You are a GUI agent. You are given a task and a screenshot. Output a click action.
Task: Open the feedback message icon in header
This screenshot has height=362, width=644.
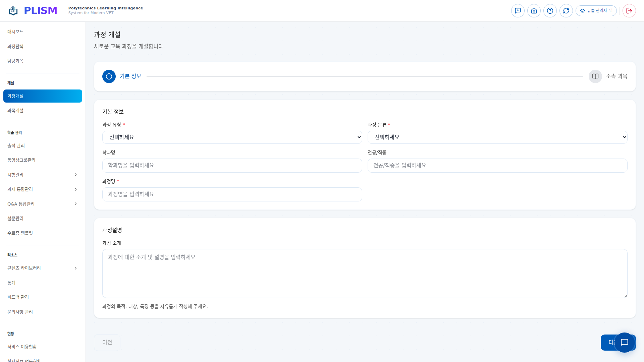pos(518,11)
